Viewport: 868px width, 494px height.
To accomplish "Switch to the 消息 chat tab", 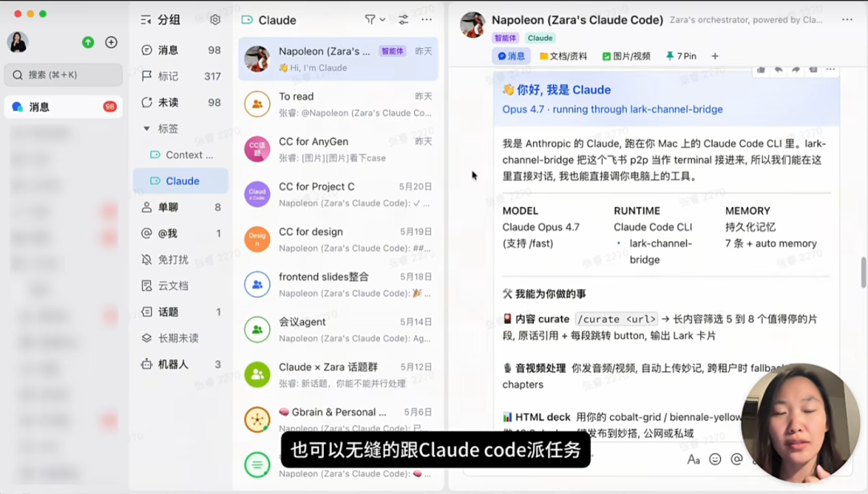I will [511, 56].
